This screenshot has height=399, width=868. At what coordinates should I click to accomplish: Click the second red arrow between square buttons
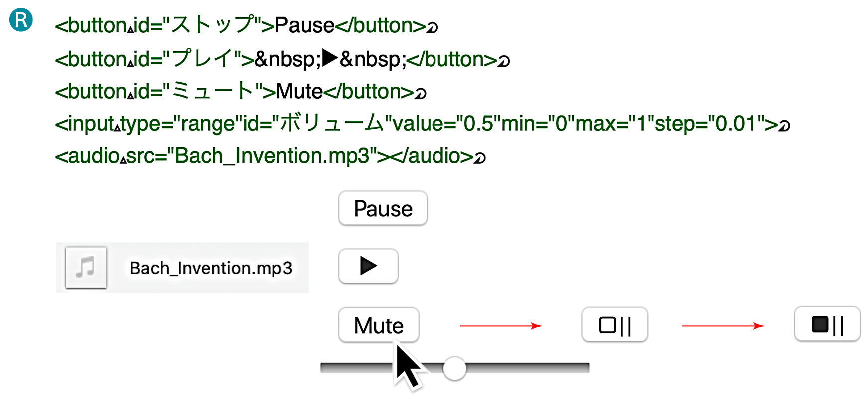[723, 326]
